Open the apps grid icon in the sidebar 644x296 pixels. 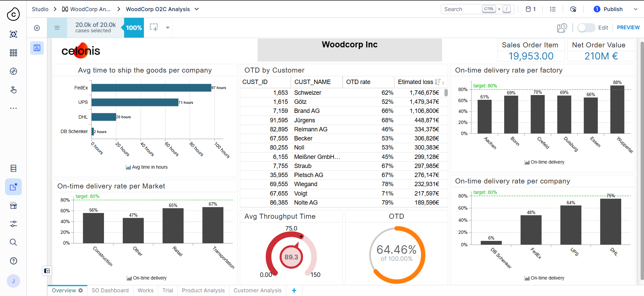click(13, 53)
